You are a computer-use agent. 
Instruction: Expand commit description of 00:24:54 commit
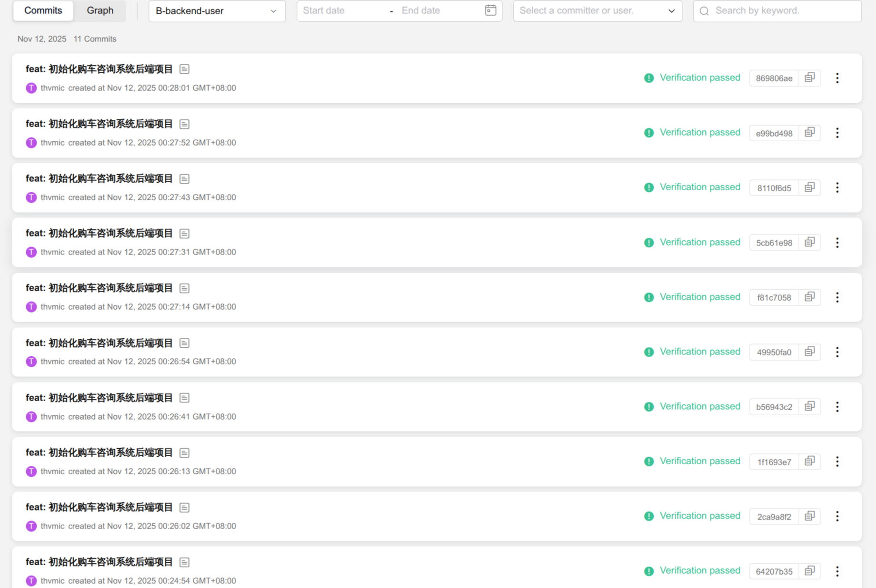(184, 562)
